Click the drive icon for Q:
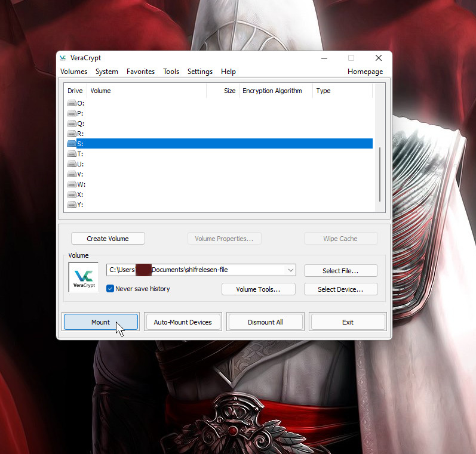Viewport: 476px width, 454px height. point(71,123)
